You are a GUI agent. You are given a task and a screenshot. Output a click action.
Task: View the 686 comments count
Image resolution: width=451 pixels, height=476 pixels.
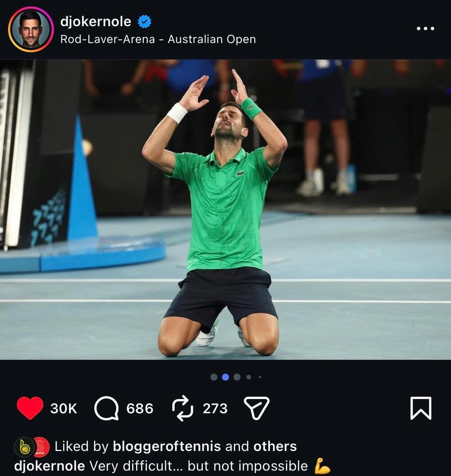[x=140, y=409]
